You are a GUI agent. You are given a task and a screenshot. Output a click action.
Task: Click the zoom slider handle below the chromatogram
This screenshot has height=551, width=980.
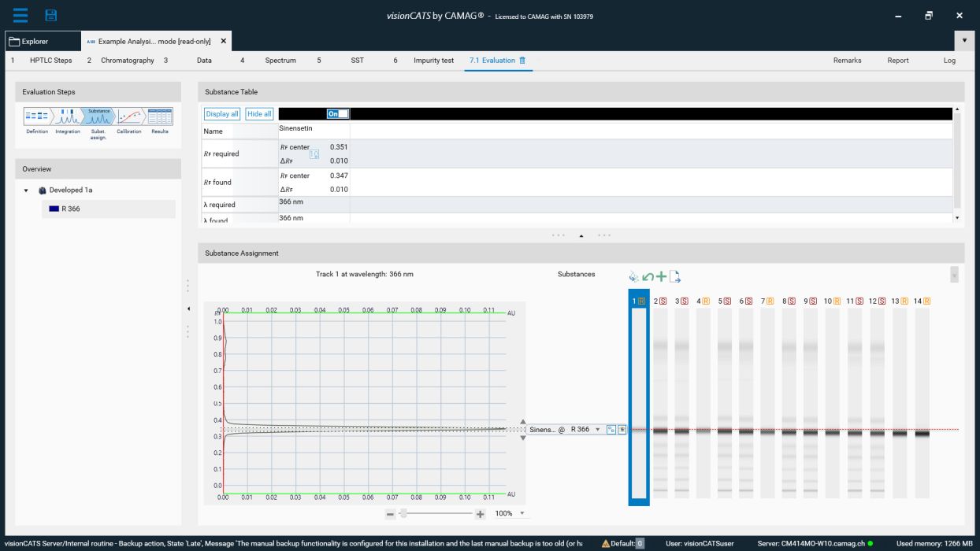point(403,514)
